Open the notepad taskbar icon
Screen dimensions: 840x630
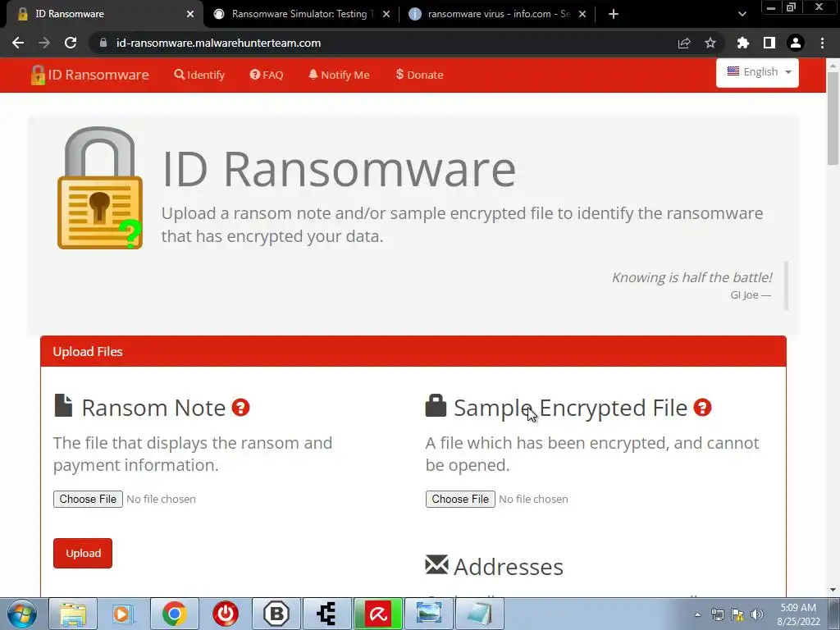click(x=479, y=614)
